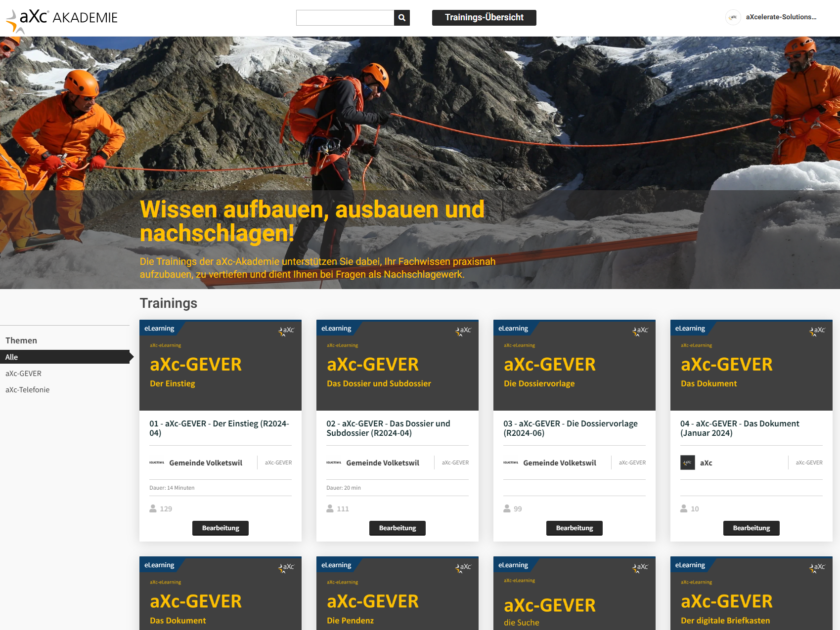Click the aXc icon on the Das Dokument card
840x630 pixels.
pyautogui.click(x=687, y=462)
